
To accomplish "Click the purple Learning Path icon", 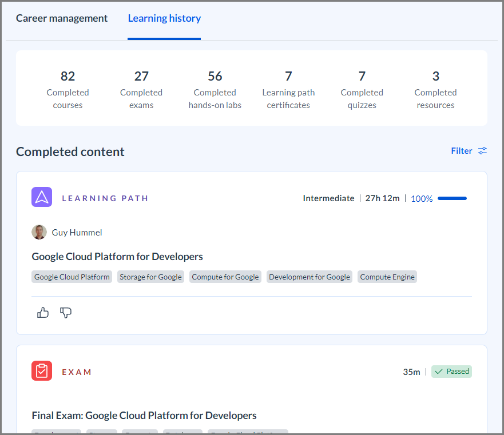I will [x=42, y=197].
